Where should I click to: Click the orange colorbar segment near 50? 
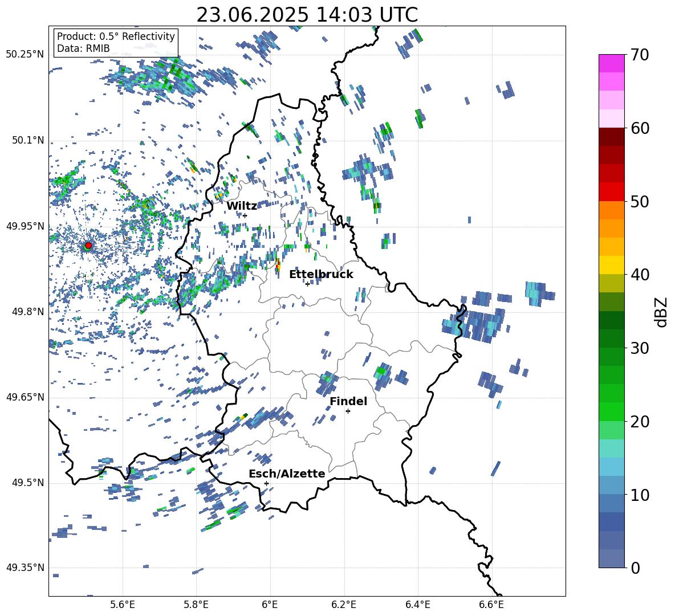[611, 210]
